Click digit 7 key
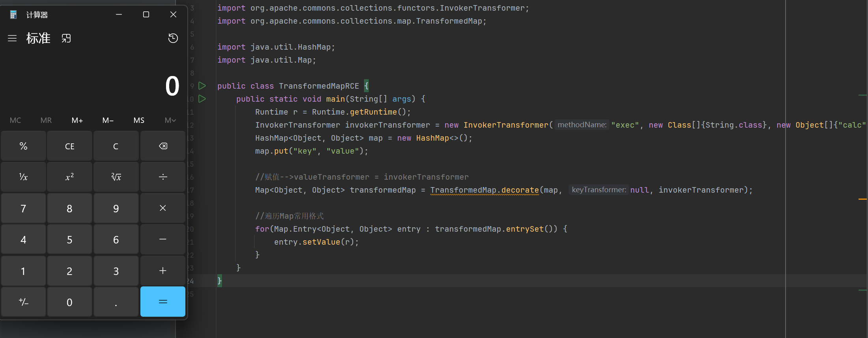868x338 pixels. coord(23,208)
